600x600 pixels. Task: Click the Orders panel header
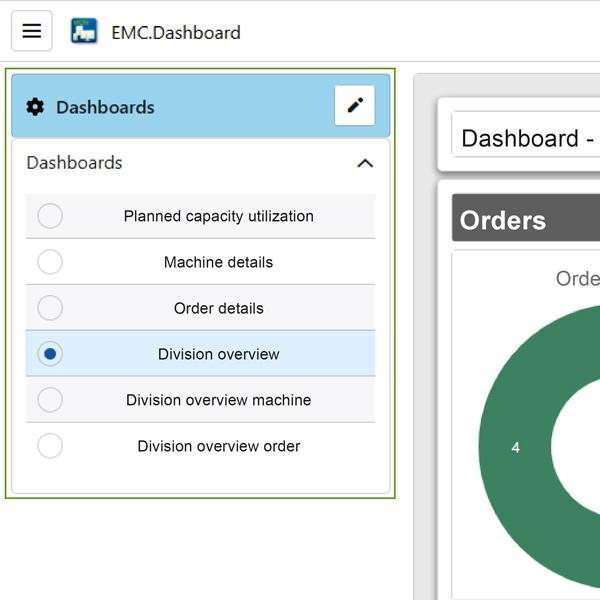[x=526, y=218]
